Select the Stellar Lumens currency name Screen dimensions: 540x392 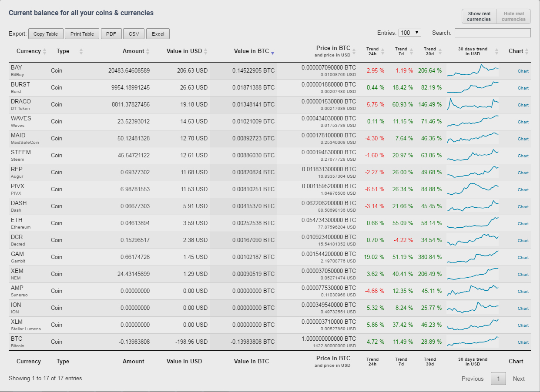pos(26,329)
